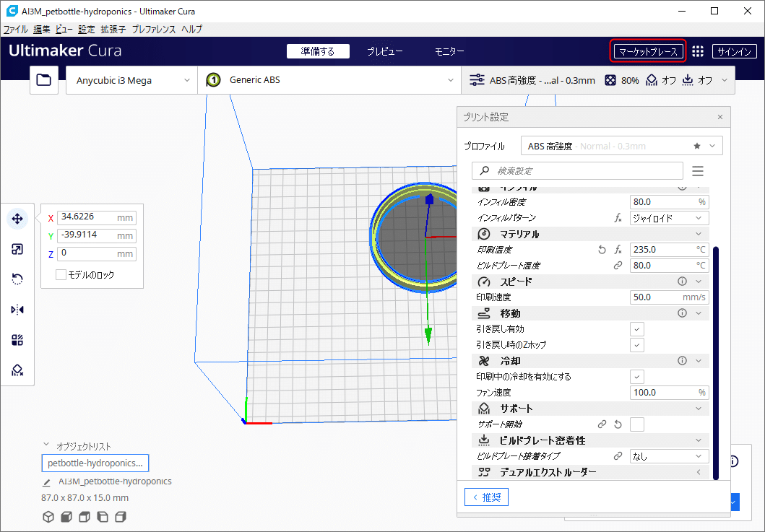The image size is (765, 532).
Task: Click info icon on スピード section
Action: (x=682, y=282)
